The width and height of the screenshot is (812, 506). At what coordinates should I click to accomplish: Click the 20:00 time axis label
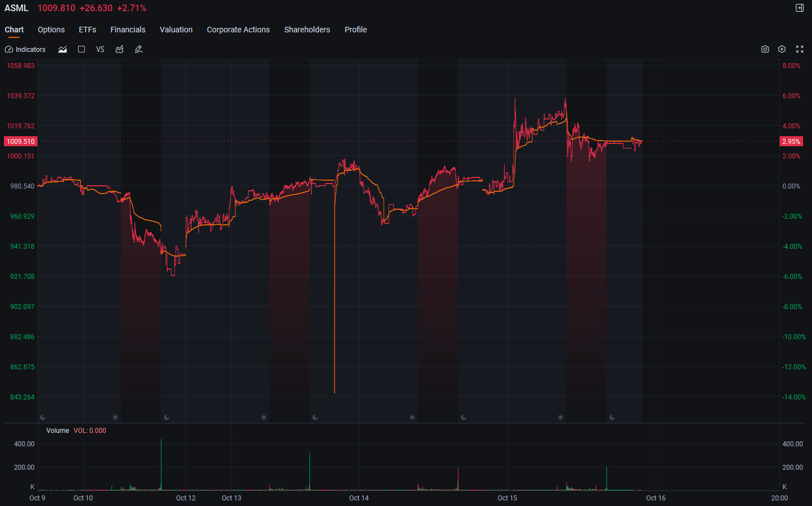pyautogui.click(x=780, y=498)
